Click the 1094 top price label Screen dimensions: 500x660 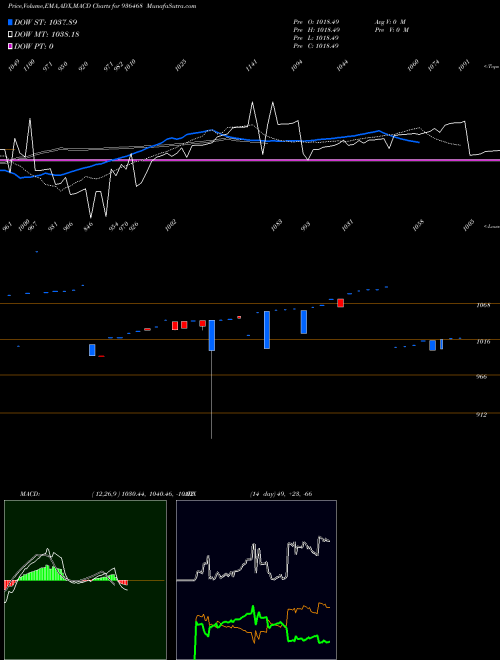point(297,66)
